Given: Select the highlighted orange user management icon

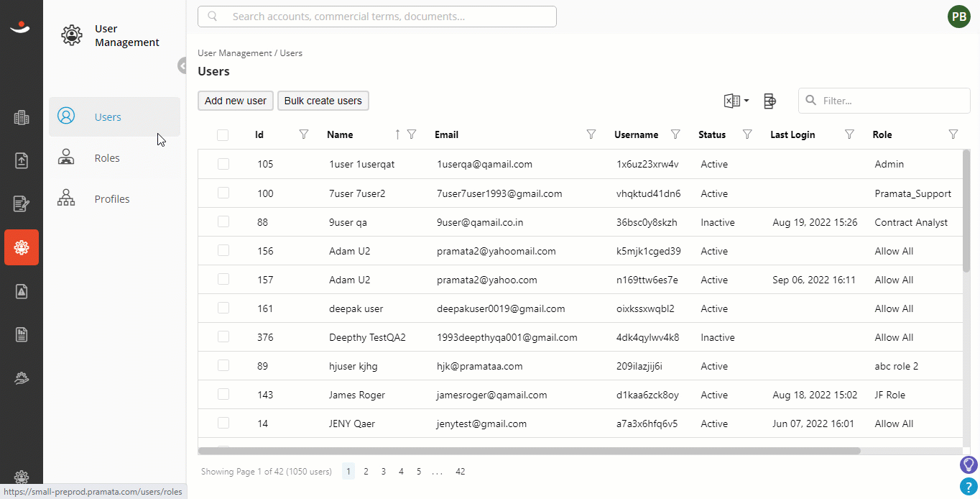Looking at the screenshot, I should (22, 247).
